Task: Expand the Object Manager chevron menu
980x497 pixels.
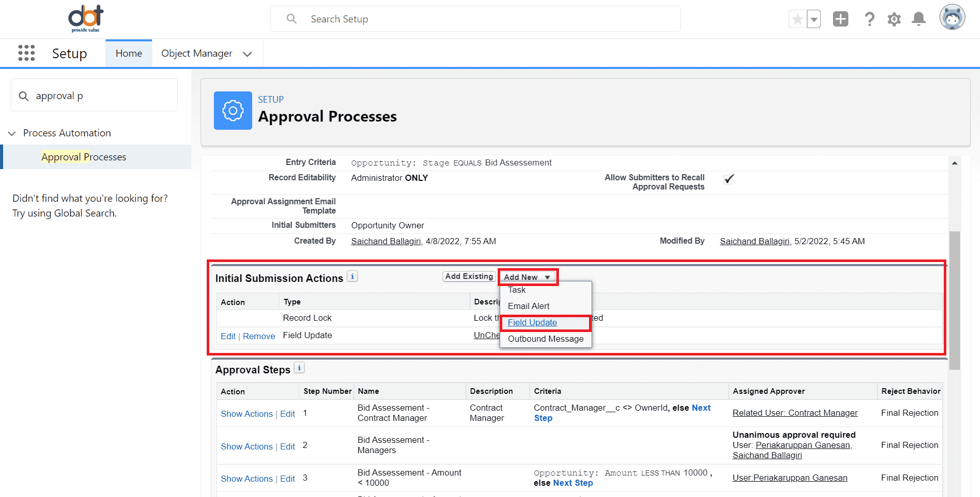Action: [248, 54]
